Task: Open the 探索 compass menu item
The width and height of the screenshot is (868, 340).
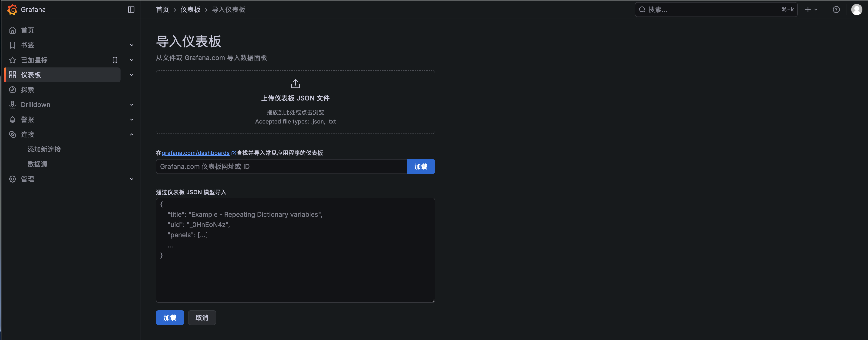Action: click(x=27, y=90)
